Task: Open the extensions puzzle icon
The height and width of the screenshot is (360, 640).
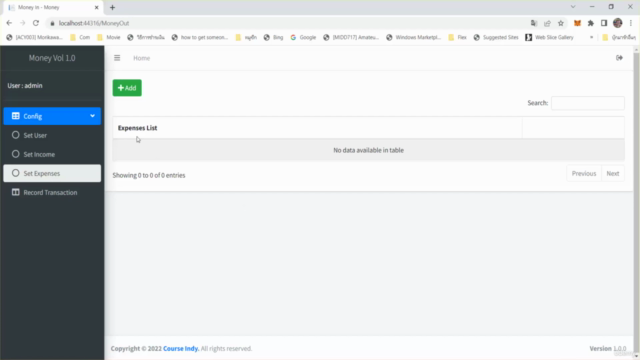Action: [591, 23]
